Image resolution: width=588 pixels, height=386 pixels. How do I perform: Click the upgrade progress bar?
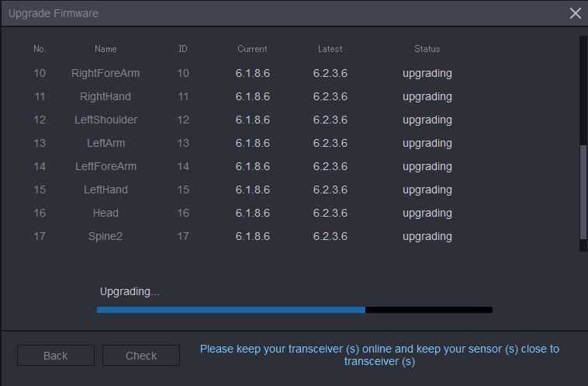[294, 310]
